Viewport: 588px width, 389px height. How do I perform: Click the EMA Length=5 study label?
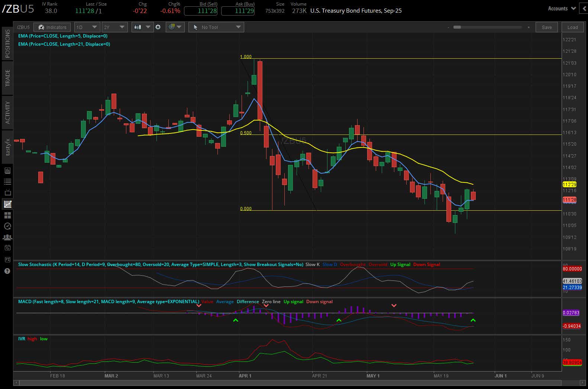click(x=63, y=36)
